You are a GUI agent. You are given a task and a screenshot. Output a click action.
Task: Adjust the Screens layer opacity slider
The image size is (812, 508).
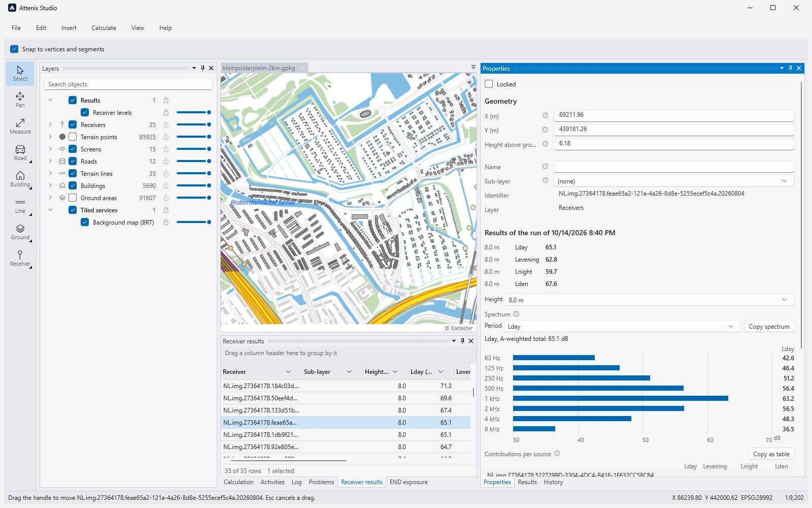193,149
